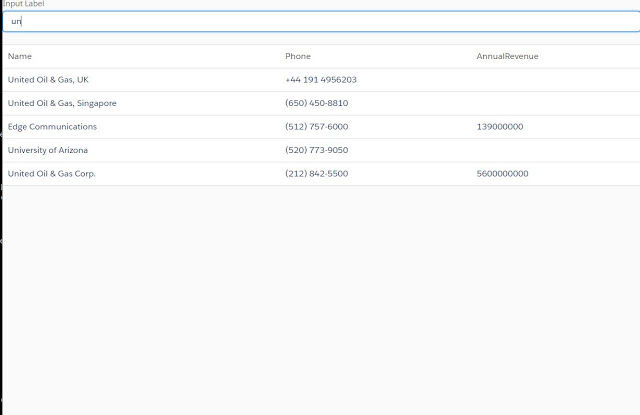This screenshot has width=640, height=415.
Task: Click the Name column header
Action: tap(20, 56)
